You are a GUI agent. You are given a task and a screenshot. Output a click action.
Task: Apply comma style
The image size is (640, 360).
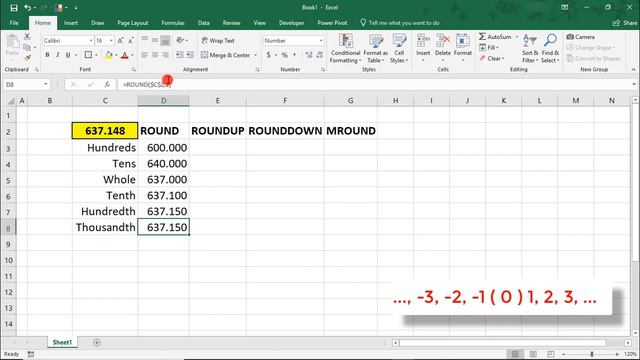pyautogui.click(x=294, y=55)
